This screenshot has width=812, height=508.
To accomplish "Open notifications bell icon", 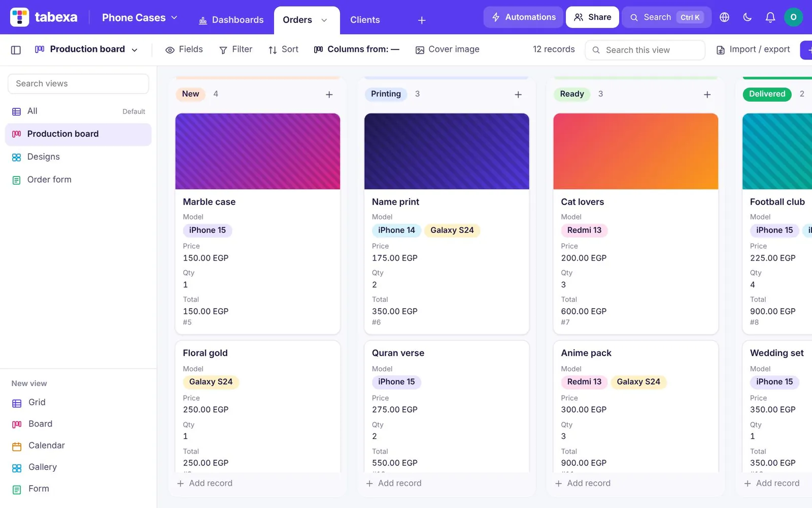I will point(770,17).
